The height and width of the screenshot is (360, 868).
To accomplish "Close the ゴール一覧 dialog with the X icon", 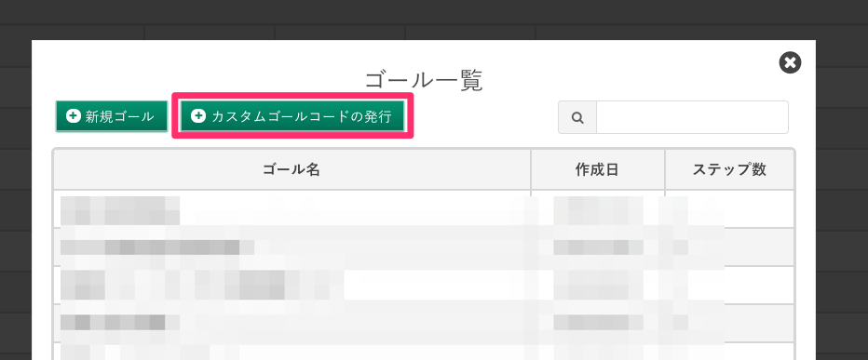I will (x=790, y=62).
